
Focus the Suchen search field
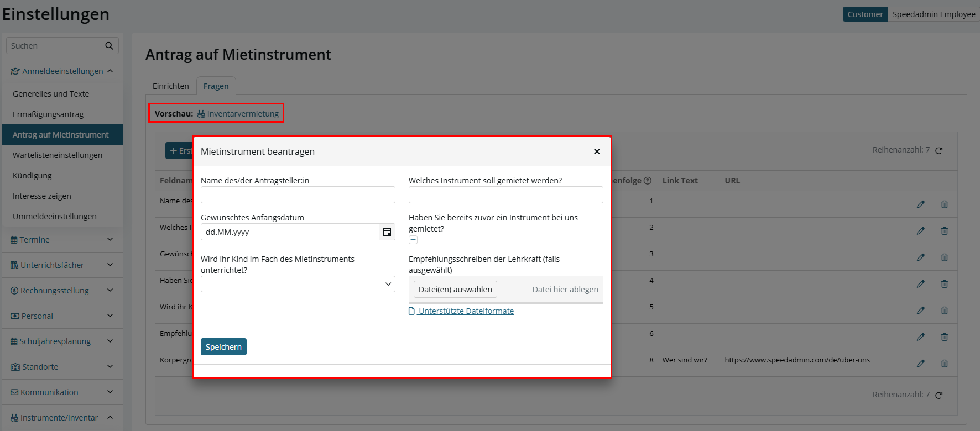pos(55,46)
